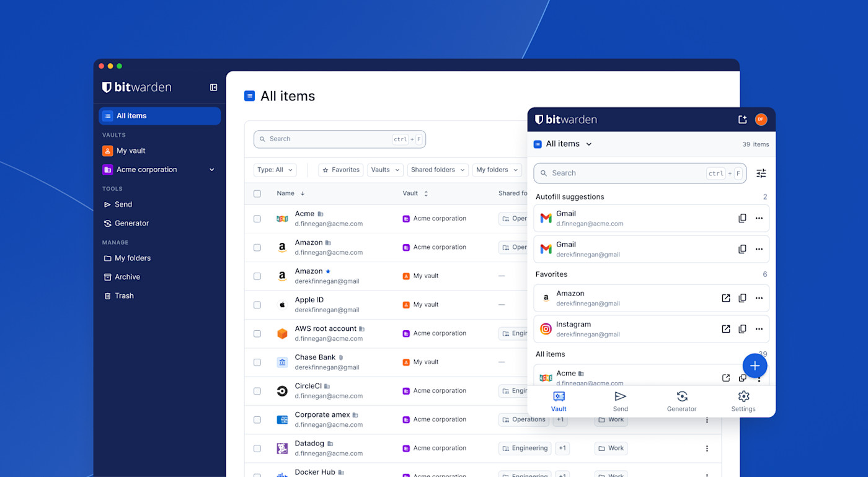
Task: Open the Vaults filter dropdown
Action: 385,170
